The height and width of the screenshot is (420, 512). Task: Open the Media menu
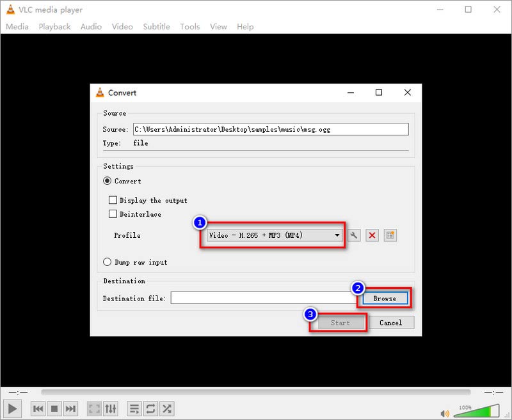pyautogui.click(x=17, y=27)
